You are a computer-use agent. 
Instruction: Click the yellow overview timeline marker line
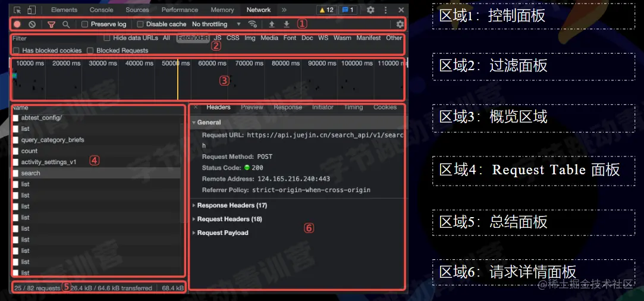(x=177, y=79)
